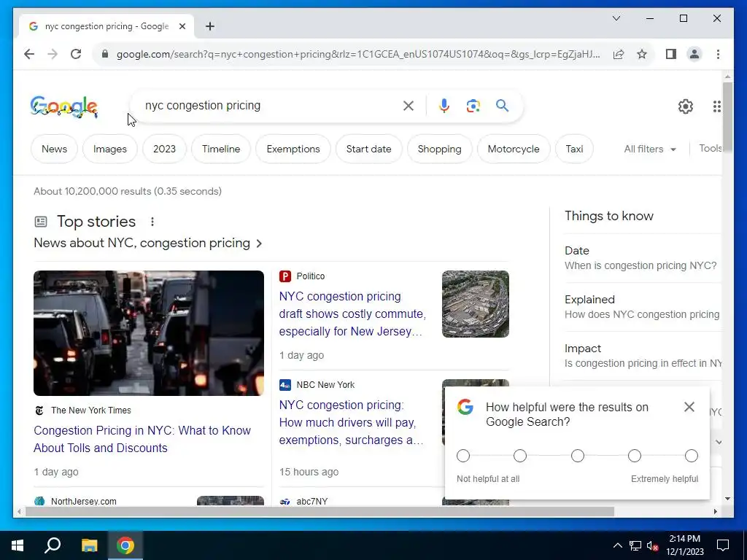Expand 'News about NYC, congestion pricing' arrow
The width and height of the screenshot is (747, 560).
tap(259, 244)
